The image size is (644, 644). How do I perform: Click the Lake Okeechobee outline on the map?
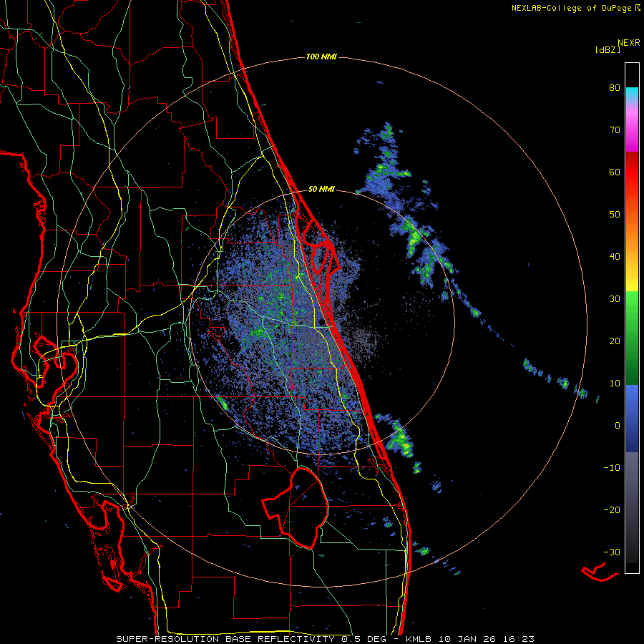(x=296, y=508)
